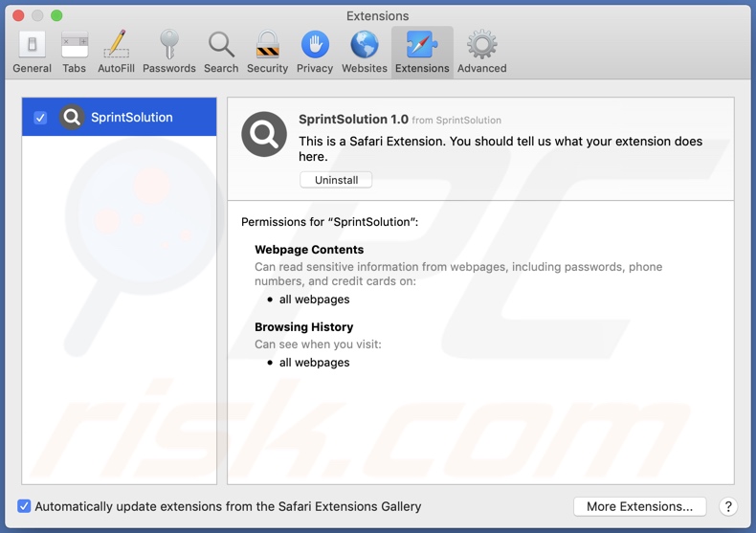Switch to the Tabs preferences pane
The height and width of the screenshot is (533, 756).
pyautogui.click(x=74, y=52)
